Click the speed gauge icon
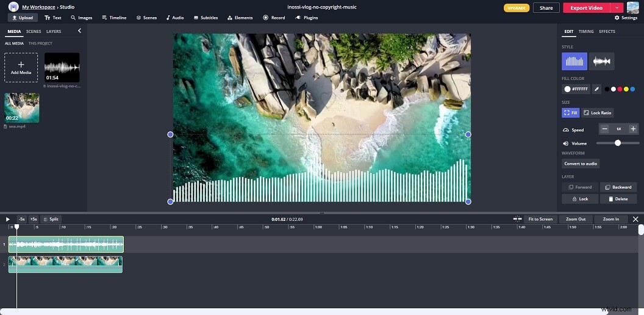Viewport: 644px width, 315px height. 566,130
